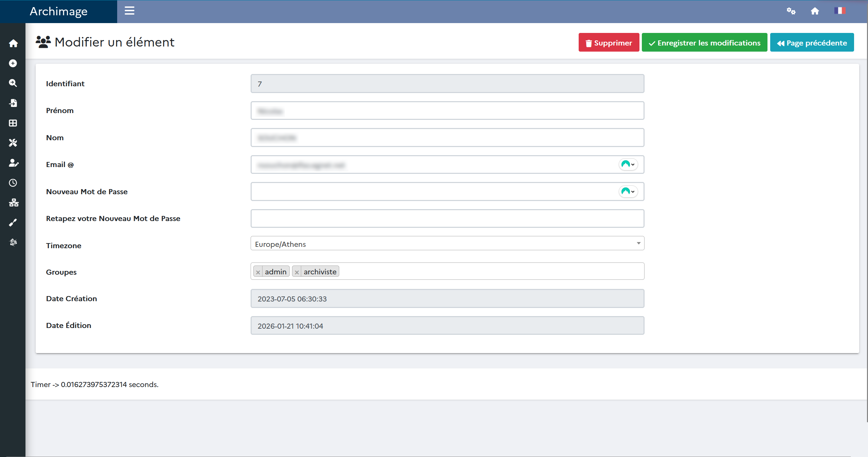868x457 pixels.
Task: Remove the admin group tag
Action: click(258, 272)
